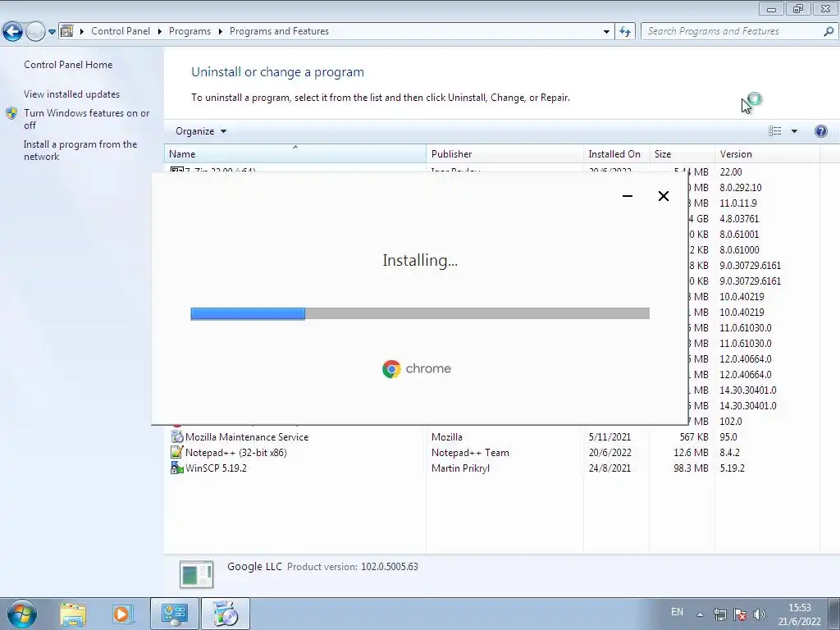
Task: Open the Windows Start orb
Action: click(x=22, y=614)
